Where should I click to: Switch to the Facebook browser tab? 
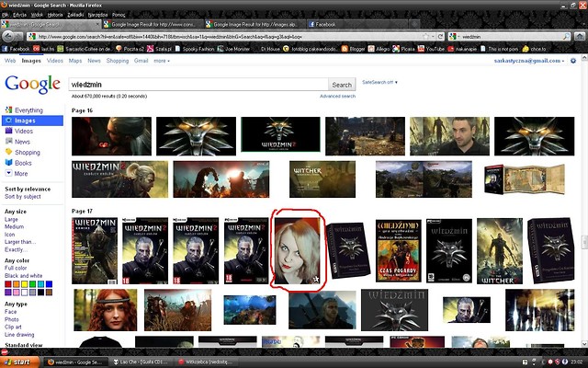(356, 25)
